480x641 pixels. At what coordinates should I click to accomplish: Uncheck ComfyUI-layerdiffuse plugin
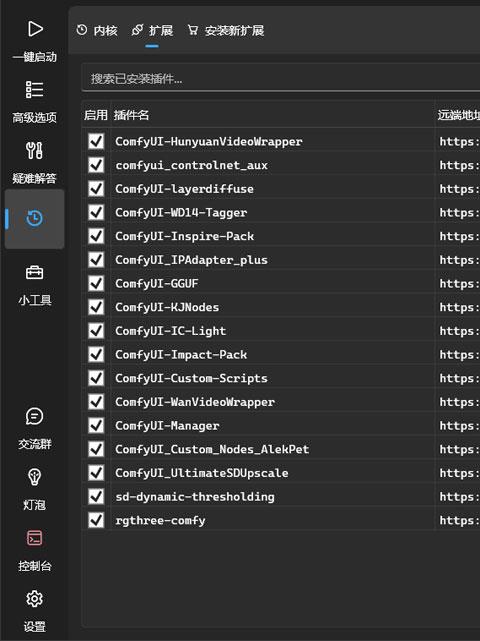96,189
